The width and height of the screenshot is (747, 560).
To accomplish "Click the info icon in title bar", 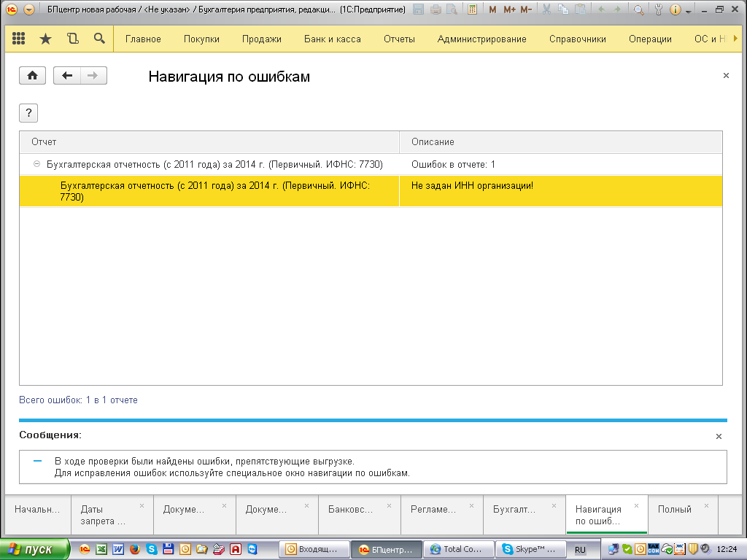I will [x=676, y=10].
